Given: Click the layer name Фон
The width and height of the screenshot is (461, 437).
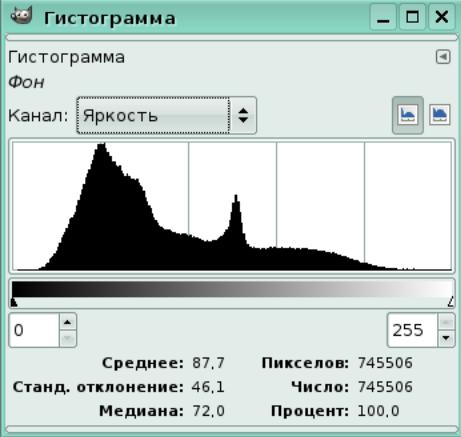Looking at the screenshot, I should click(x=26, y=82).
